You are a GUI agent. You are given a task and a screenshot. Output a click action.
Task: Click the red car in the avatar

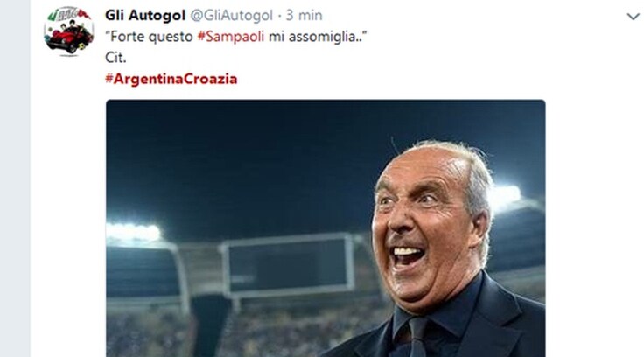click(67, 40)
